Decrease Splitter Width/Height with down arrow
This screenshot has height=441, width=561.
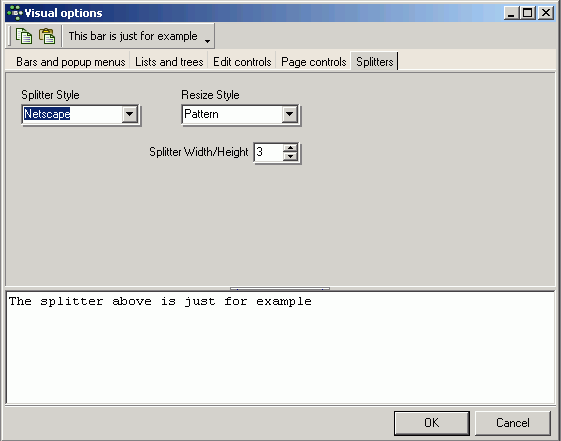coord(290,156)
